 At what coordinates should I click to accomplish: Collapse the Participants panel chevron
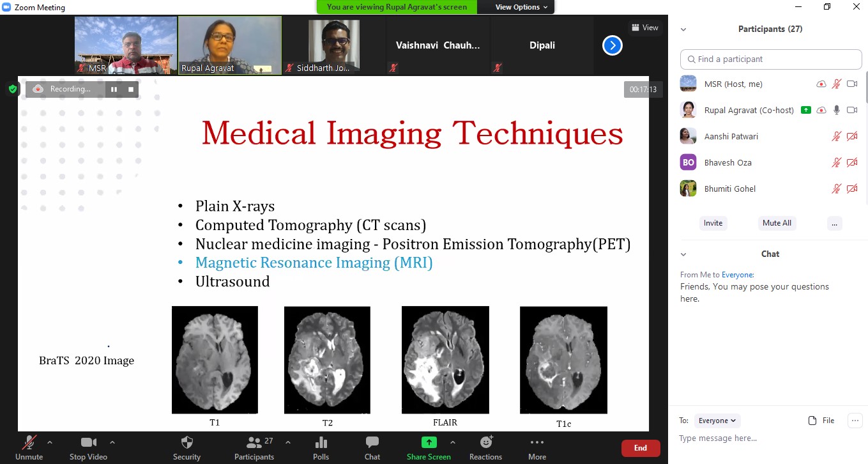click(x=683, y=29)
